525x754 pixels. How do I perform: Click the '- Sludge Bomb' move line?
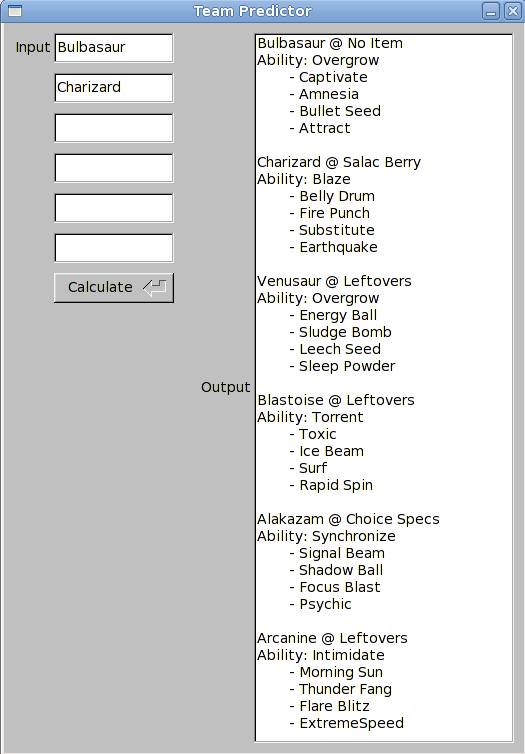click(340, 332)
